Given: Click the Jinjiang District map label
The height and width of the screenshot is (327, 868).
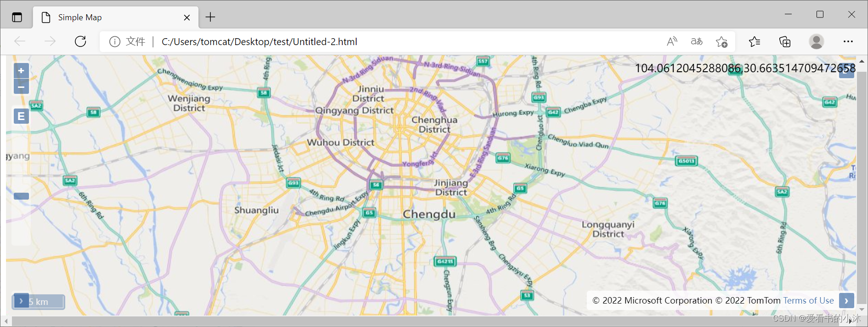Looking at the screenshot, I should point(451,188).
